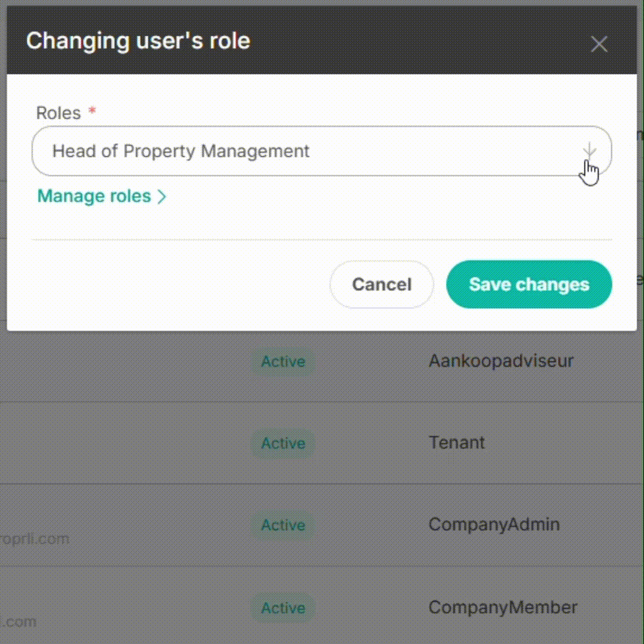
Task: Select the Aankoopadviseur role text
Action: [x=501, y=361]
